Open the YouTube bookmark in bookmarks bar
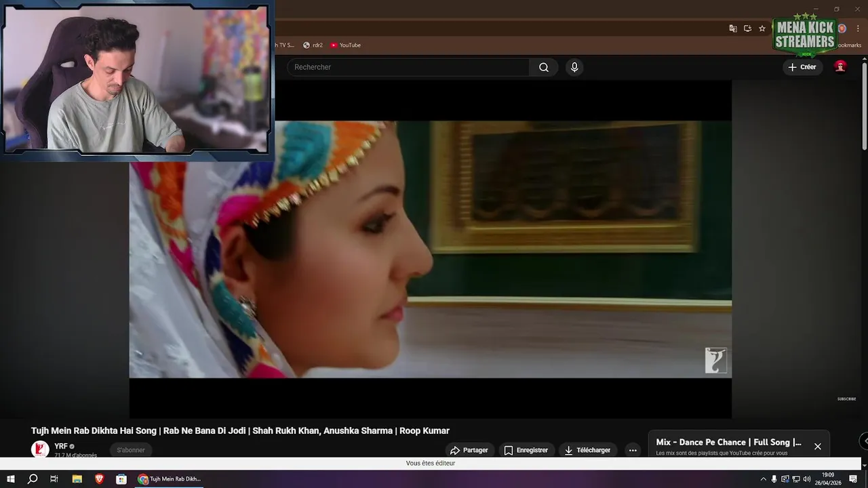The image size is (868, 488). [x=346, y=45]
